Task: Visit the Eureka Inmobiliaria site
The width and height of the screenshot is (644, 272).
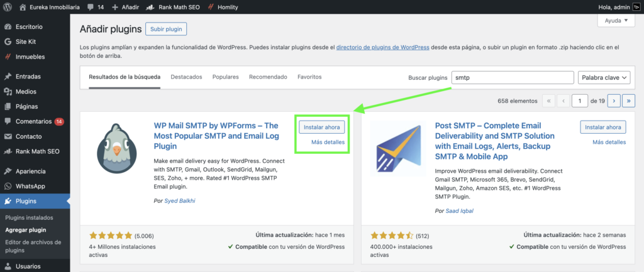Action: 50,7
